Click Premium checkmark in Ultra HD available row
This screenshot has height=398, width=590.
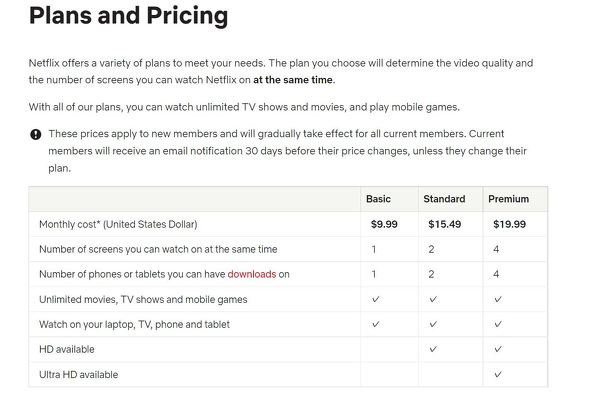click(x=498, y=374)
